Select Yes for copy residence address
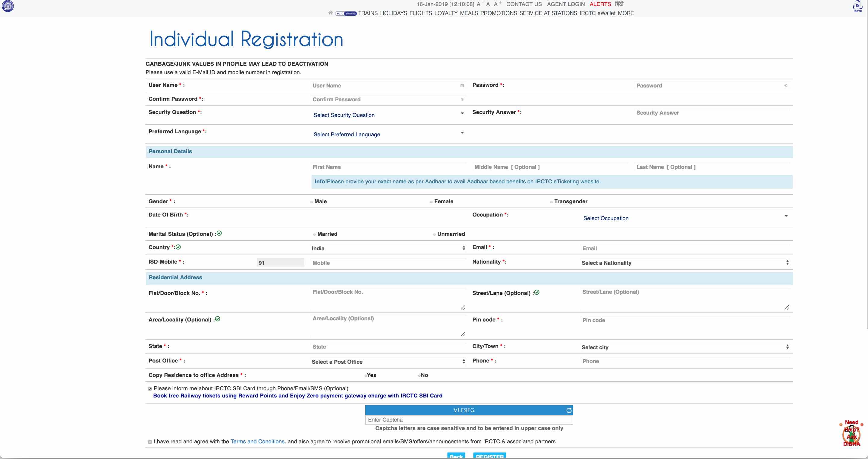Image resolution: width=868 pixels, height=459 pixels. pyautogui.click(x=366, y=375)
